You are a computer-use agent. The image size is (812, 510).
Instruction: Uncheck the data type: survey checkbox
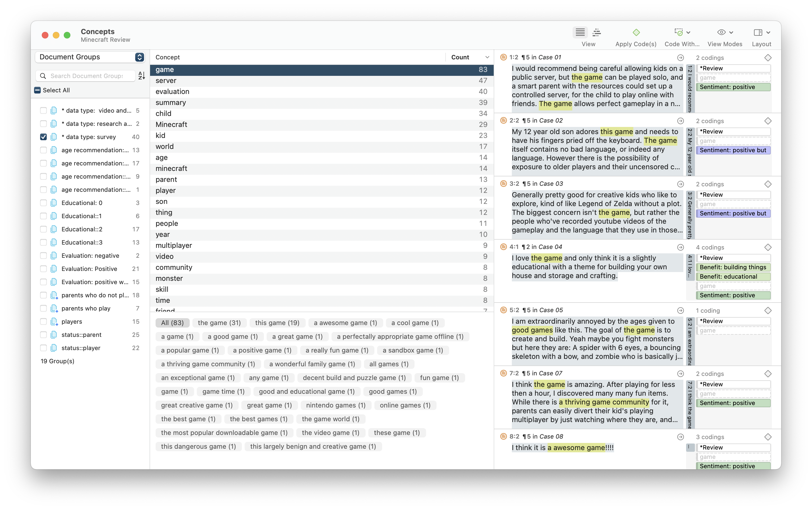click(x=43, y=137)
